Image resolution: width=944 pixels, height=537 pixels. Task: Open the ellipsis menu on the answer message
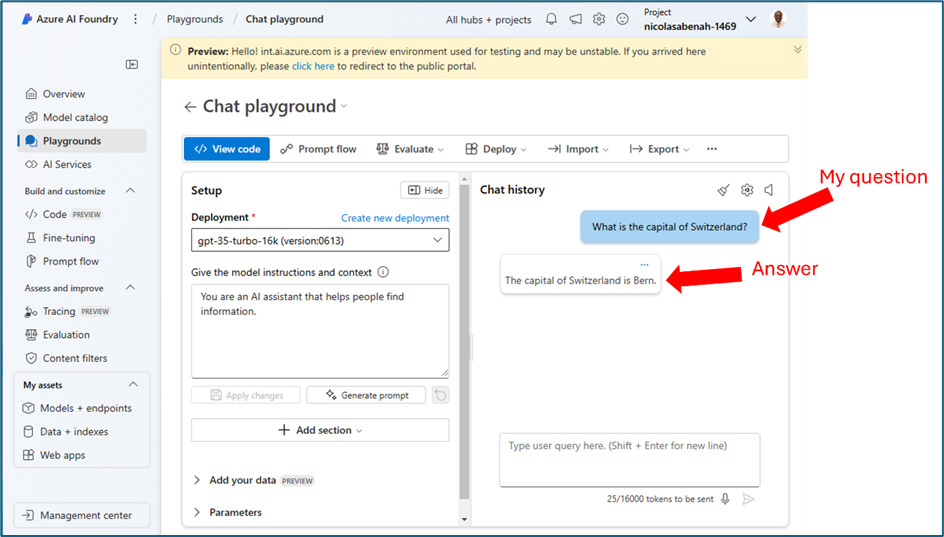(645, 265)
